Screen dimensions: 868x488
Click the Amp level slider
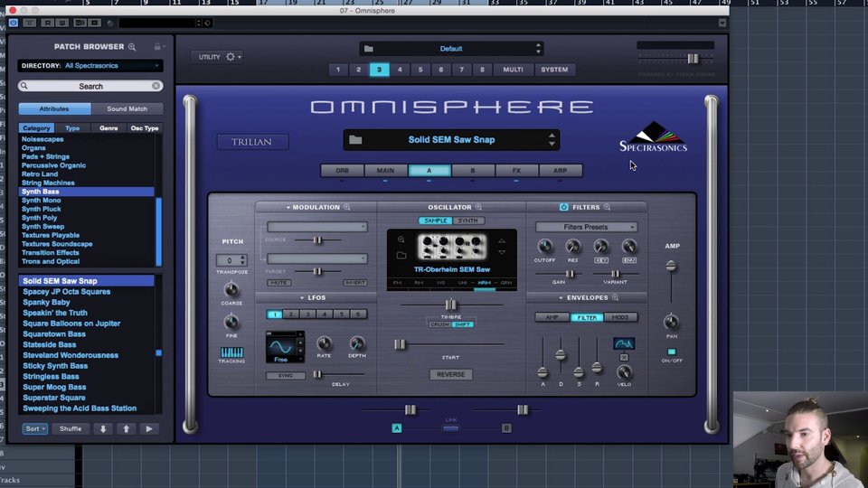[671, 267]
